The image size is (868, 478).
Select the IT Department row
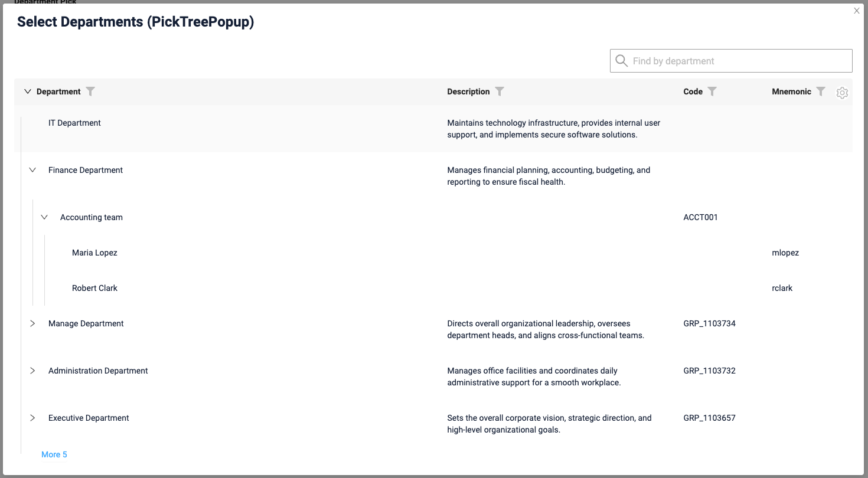[x=433, y=129]
